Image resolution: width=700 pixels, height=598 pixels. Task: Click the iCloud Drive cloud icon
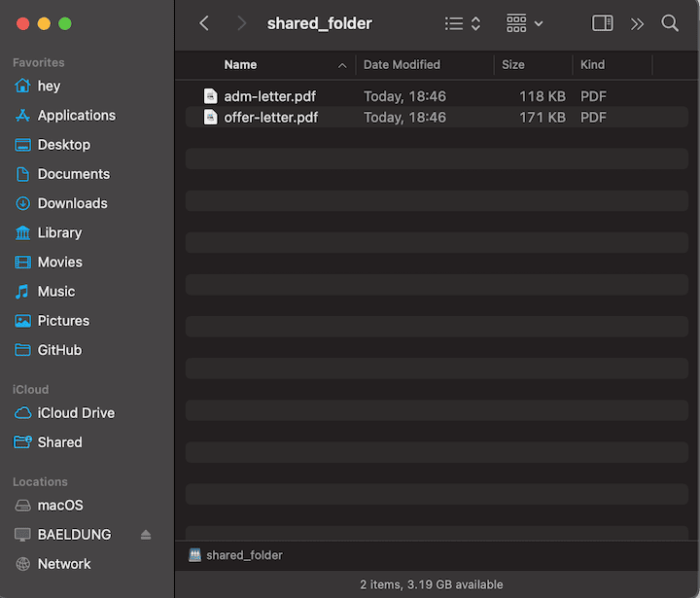tap(22, 412)
